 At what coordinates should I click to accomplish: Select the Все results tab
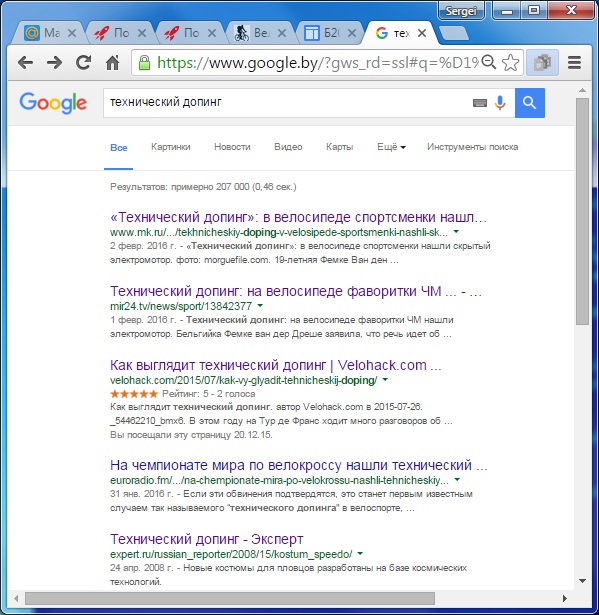118,147
